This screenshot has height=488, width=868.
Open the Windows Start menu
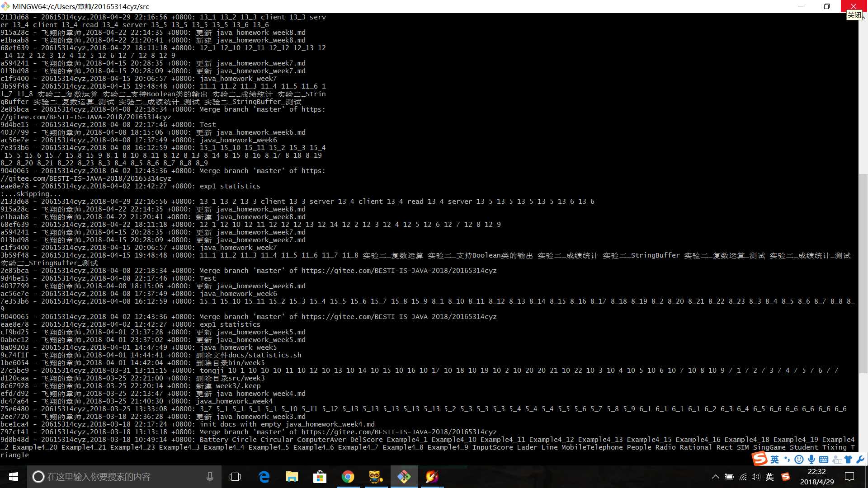click(x=13, y=477)
